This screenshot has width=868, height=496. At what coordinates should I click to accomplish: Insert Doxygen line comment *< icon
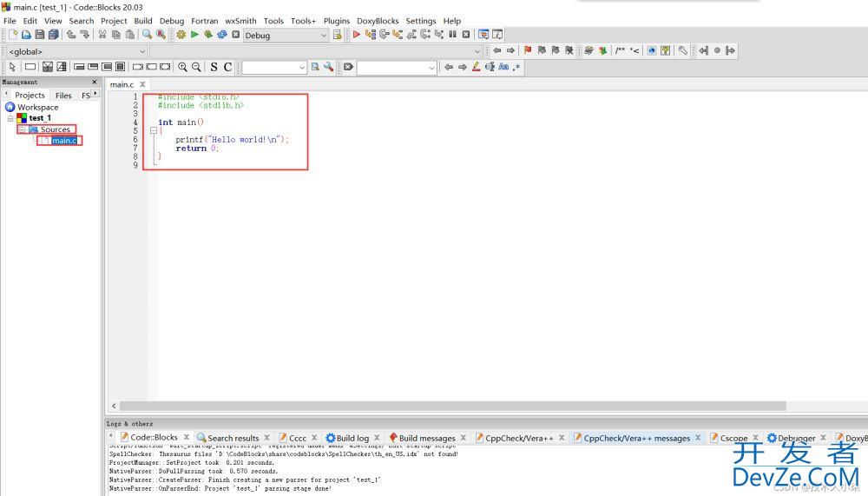pyautogui.click(x=635, y=50)
